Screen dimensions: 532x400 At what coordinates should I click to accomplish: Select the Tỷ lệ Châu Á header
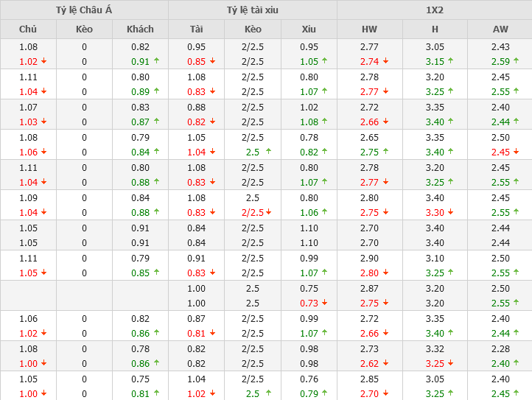point(84,10)
